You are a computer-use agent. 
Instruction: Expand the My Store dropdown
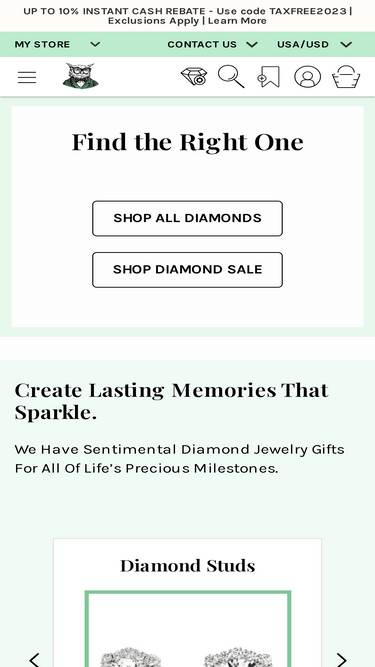[x=57, y=44]
